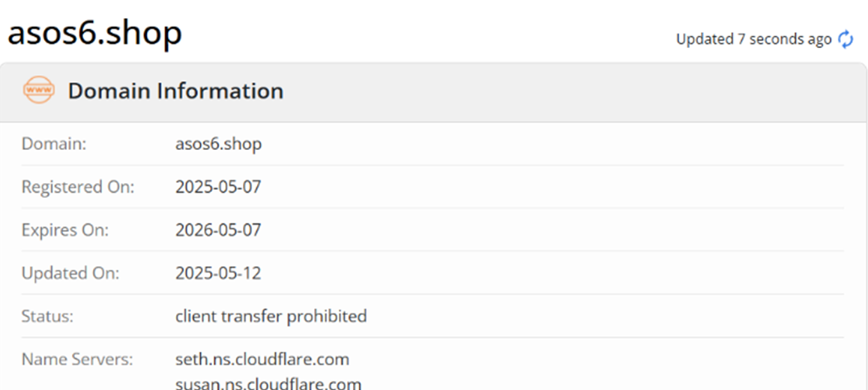Click the Domain Information header

coord(175,91)
